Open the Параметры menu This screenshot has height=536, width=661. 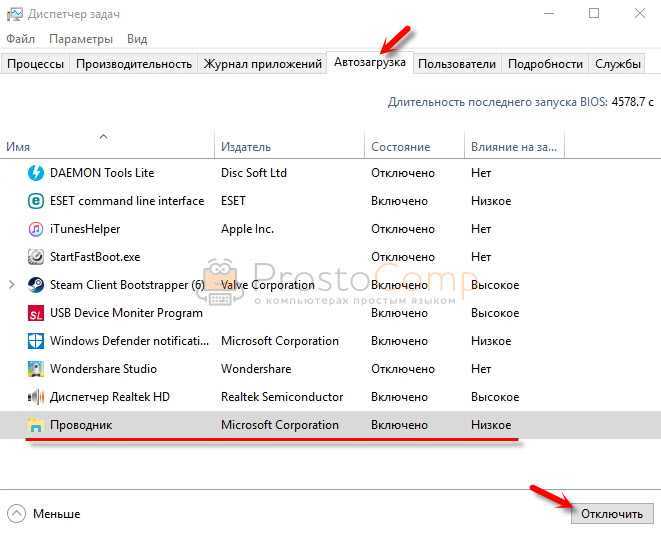[x=81, y=39]
